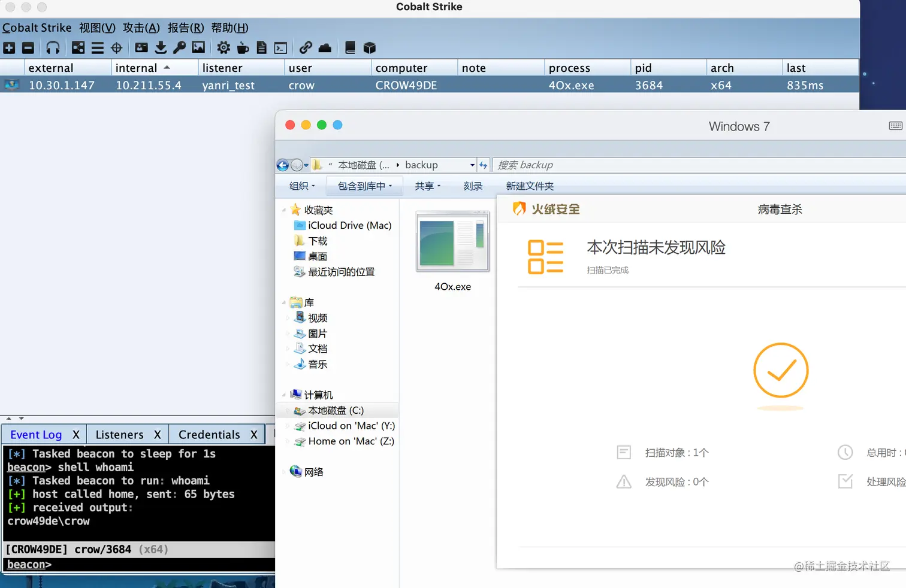
Task: Click the beacon command input line
Action: tap(138, 564)
